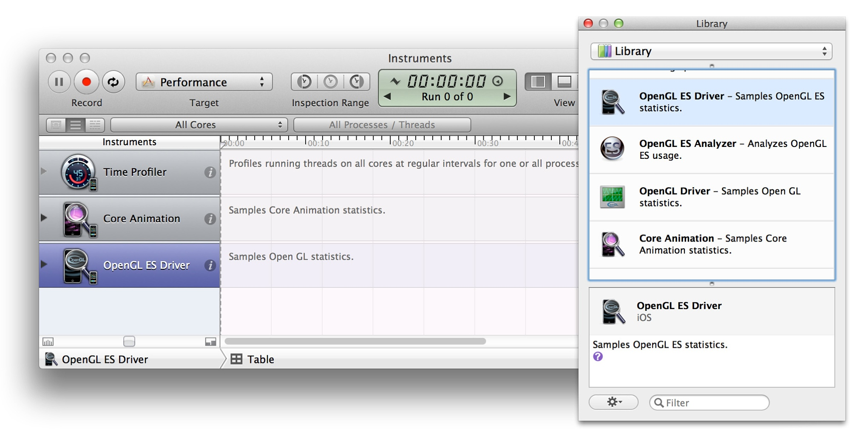Click the Library window title bar
Image resolution: width=868 pixels, height=445 pixels.
[x=711, y=23]
